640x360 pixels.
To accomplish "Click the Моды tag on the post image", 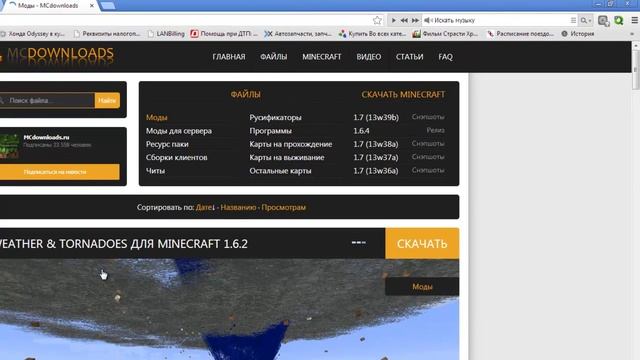I will pyautogui.click(x=422, y=287).
